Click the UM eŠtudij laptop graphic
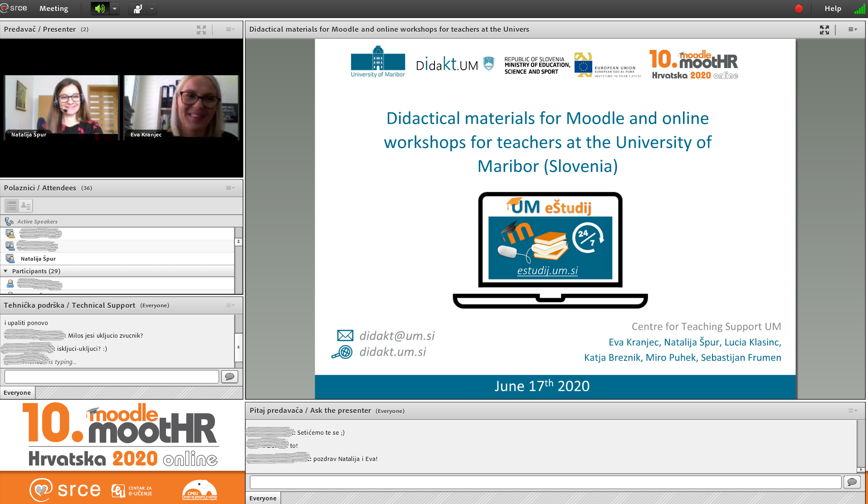This screenshot has width=868, height=504. point(550,250)
